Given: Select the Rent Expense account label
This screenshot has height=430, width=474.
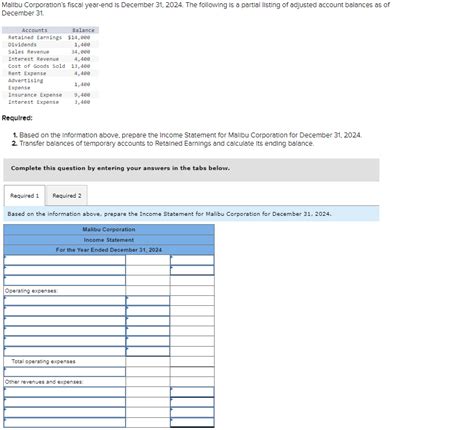Looking at the screenshot, I should tap(27, 73).
